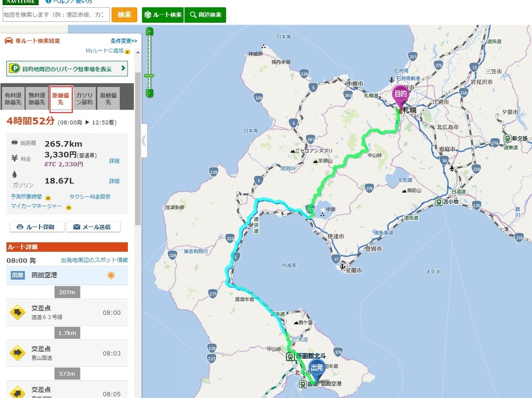Click the port anchor icon at 室蘭市
This screenshot has height=398, width=532.
(x=342, y=267)
